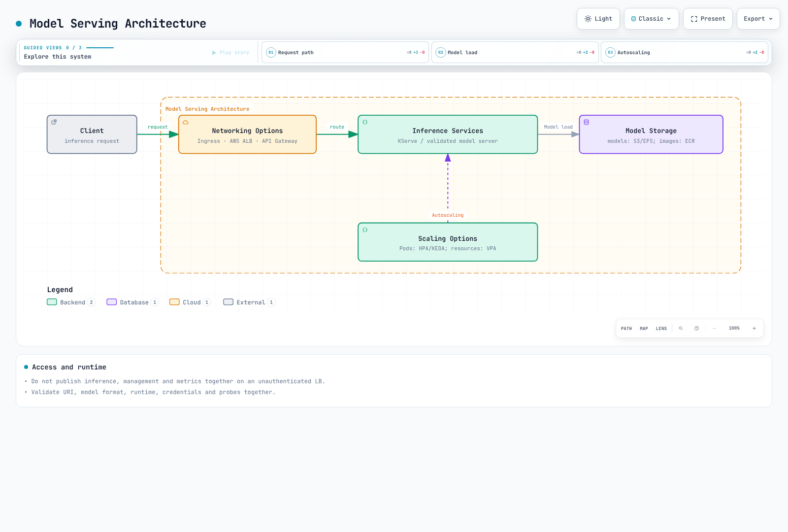
Task: Select the Model Storage node
Action: pos(651,134)
